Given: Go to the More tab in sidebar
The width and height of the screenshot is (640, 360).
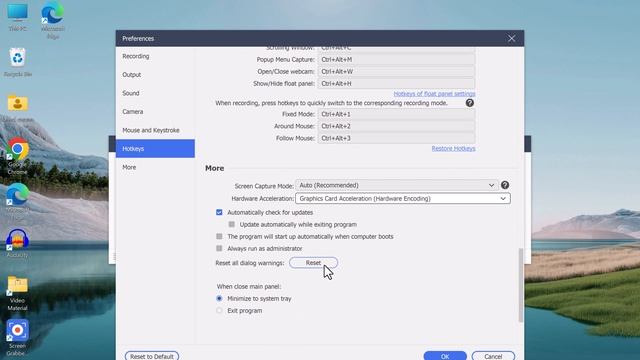Looking at the screenshot, I should click(x=155, y=167).
